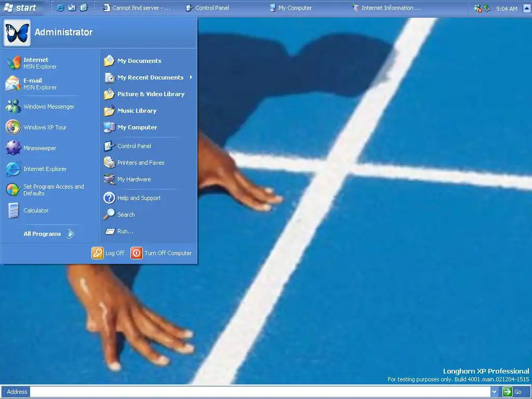Screen dimensions: 532x399
Task: Click the Go button in Address bar
Action: click(x=512, y=392)
